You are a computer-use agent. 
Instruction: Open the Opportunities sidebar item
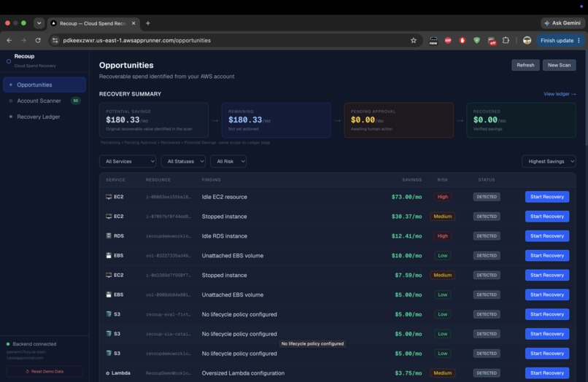pyautogui.click(x=45, y=85)
